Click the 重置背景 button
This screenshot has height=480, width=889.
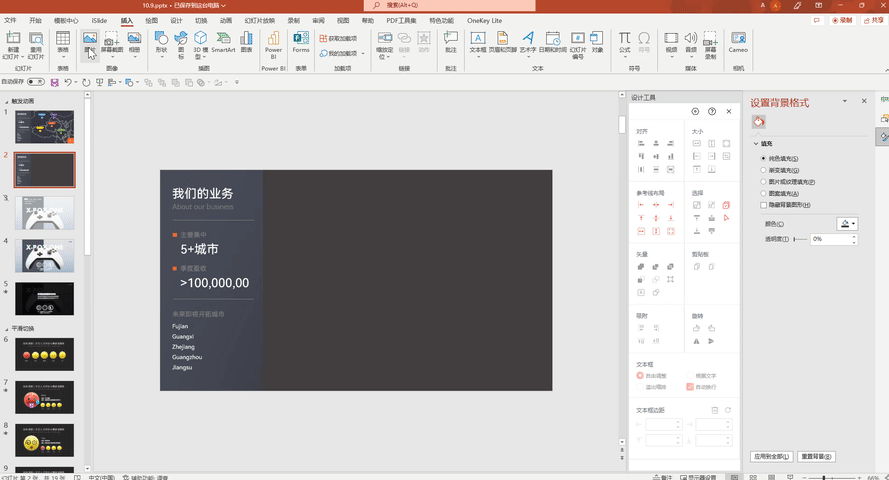point(817,456)
